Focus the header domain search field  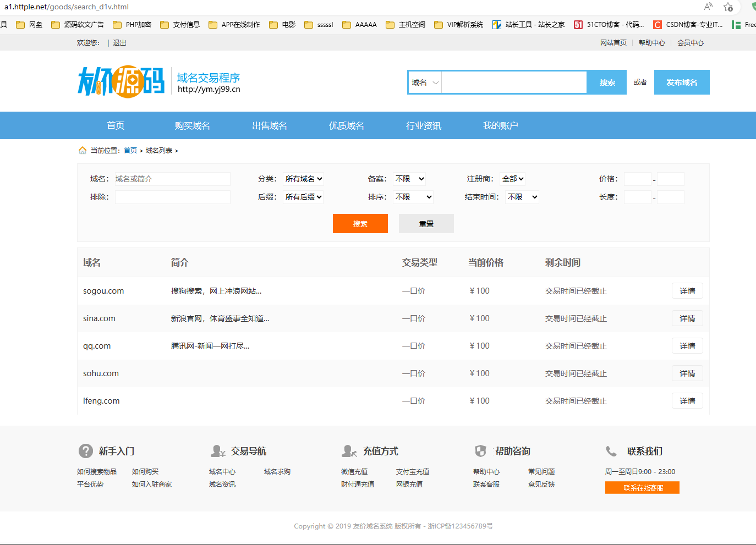pyautogui.click(x=514, y=82)
